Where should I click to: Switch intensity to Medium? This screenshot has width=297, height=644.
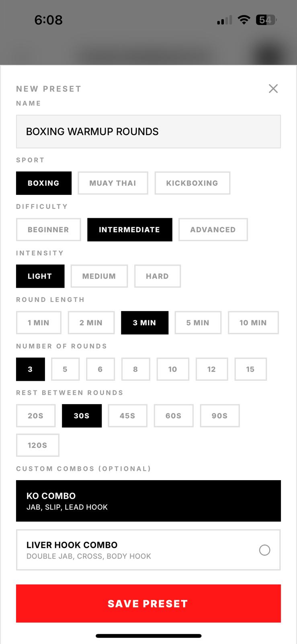(x=99, y=276)
